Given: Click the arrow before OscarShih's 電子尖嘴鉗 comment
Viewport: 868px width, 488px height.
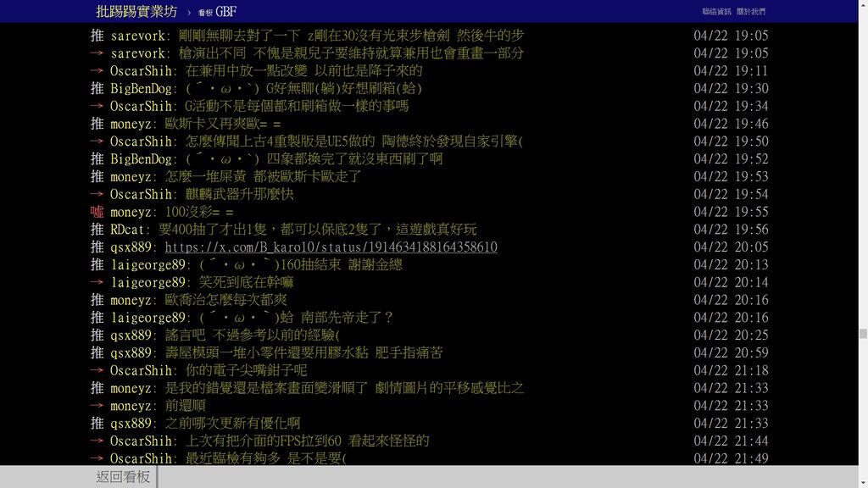Looking at the screenshot, I should (x=97, y=370).
